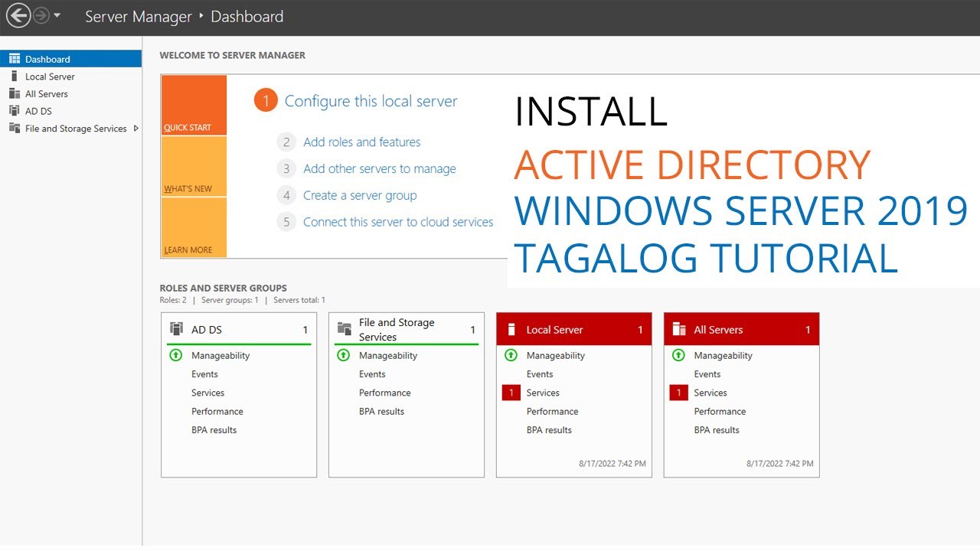The image size is (980, 551).
Task: Open BPA results in All Servers tile
Action: click(717, 430)
